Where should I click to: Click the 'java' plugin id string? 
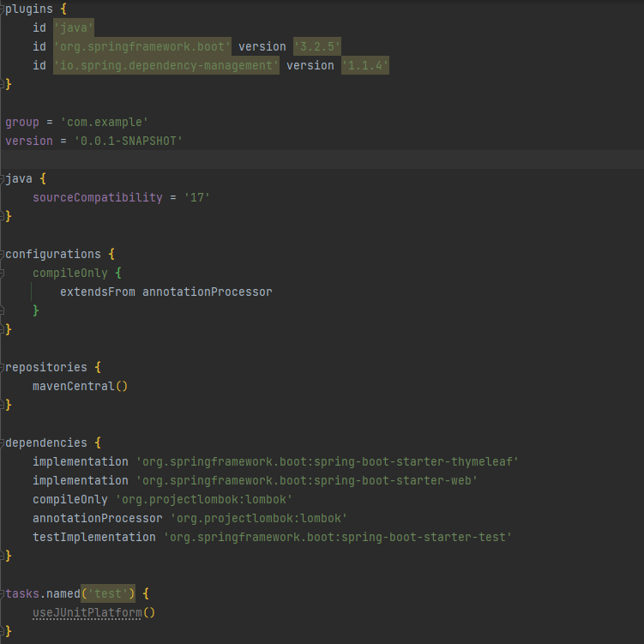click(74, 28)
